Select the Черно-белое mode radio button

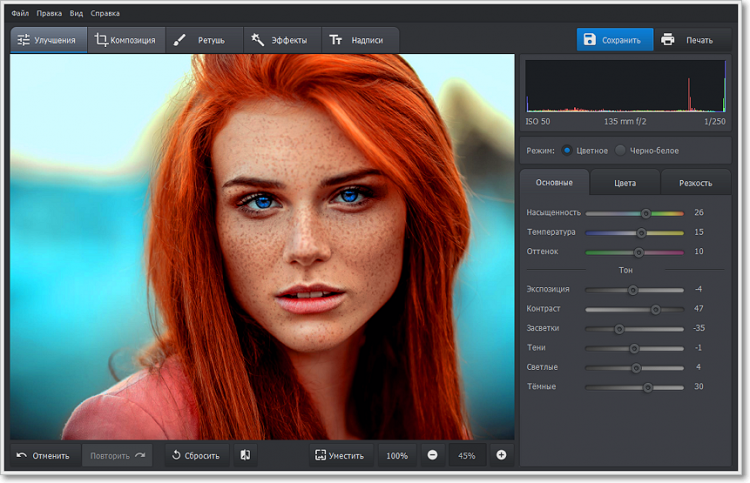(621, 150)
